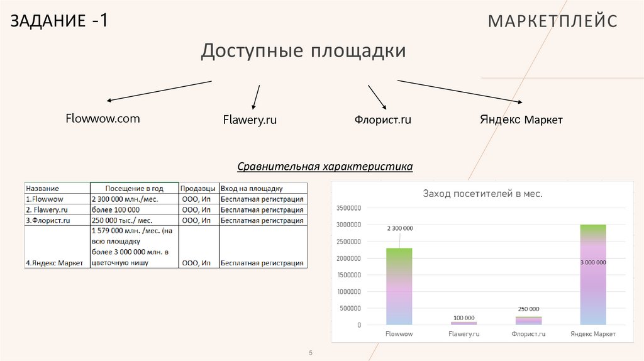This screenshot has width=644, height=361.
Task: Click the "Флорист.ru" platform label under the title
Action: click(x=383, y=119)
